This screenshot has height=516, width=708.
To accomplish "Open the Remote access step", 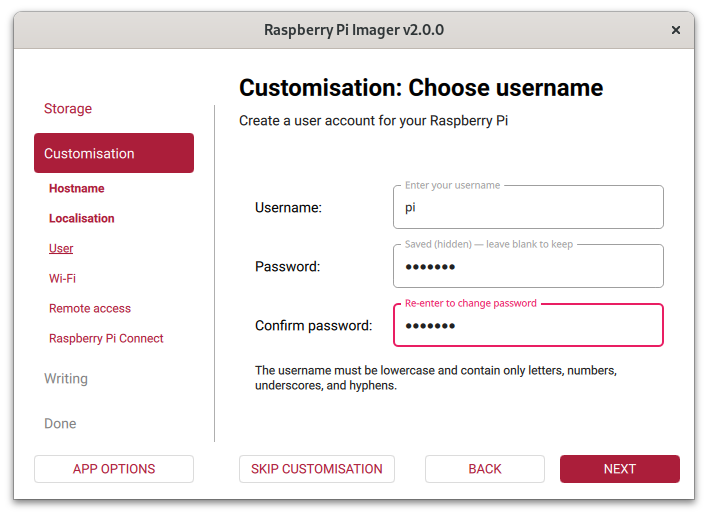I will (90, 308).
